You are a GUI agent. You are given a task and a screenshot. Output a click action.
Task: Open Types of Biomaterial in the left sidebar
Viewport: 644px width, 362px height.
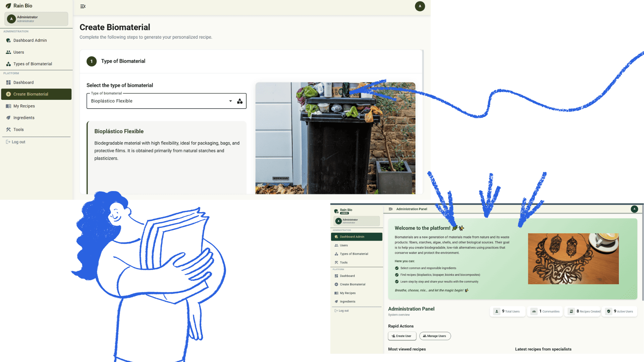pyautogui.click(x=36, y=64)
